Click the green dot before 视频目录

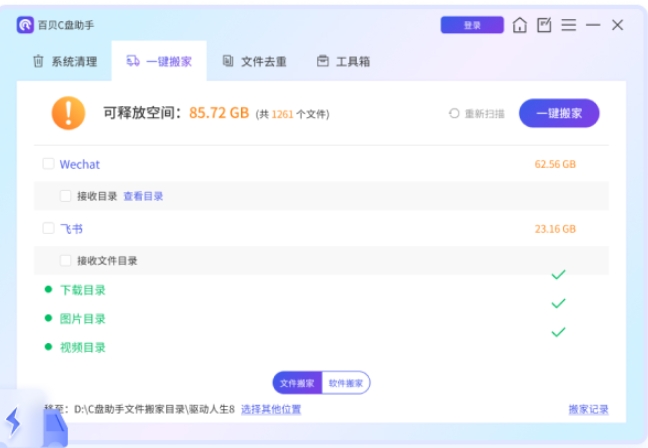click(x=48, y=347)
